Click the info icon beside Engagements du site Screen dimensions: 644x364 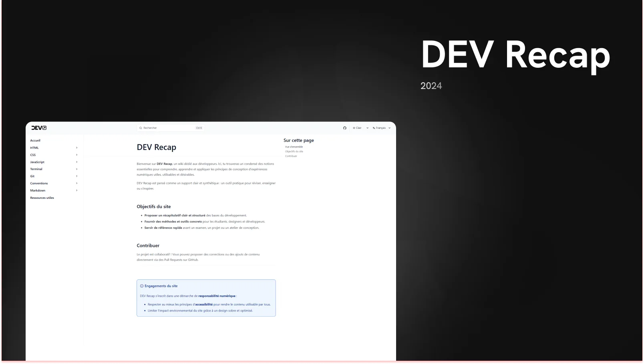pos(142,286)
